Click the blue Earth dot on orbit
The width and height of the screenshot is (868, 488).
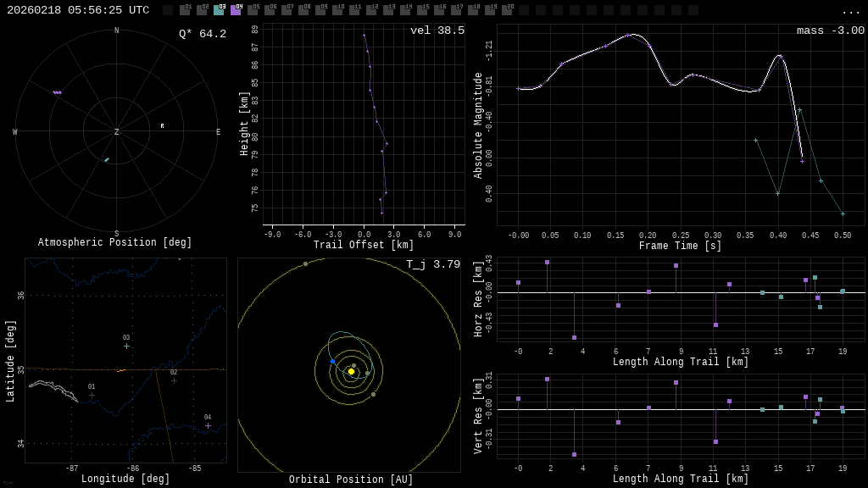[x=332, y=362]
